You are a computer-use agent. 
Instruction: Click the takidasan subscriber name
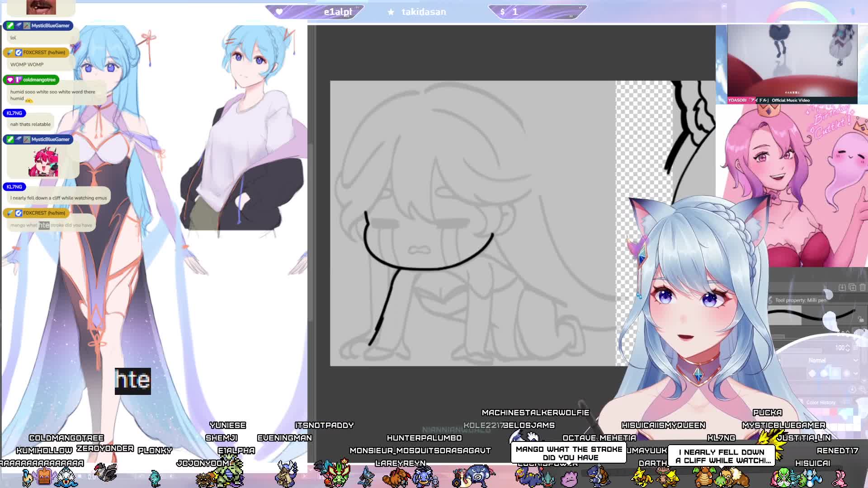pos(424,12)
